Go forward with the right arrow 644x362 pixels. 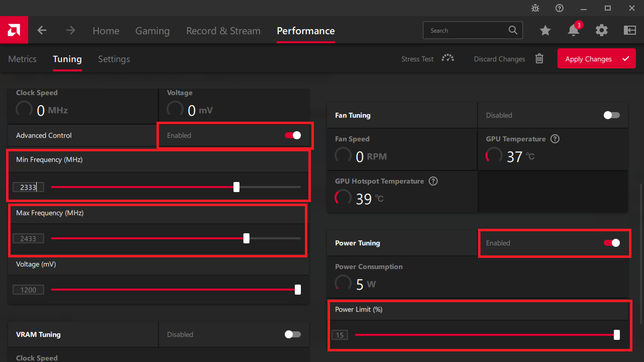70,31
